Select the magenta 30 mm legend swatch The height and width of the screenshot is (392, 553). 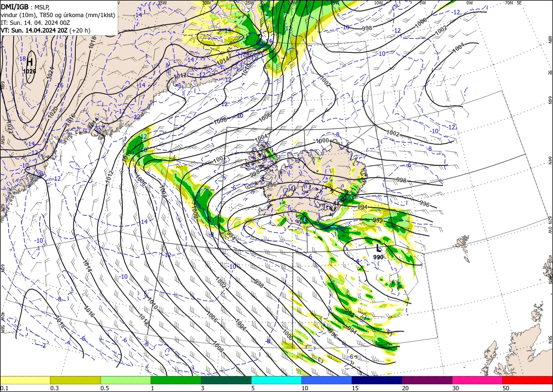[478, 380]
